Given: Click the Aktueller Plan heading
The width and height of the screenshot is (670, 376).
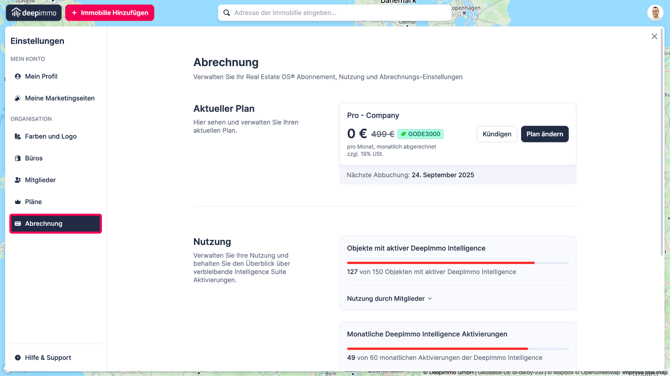Looking at the screenshot, I should 224,109.
